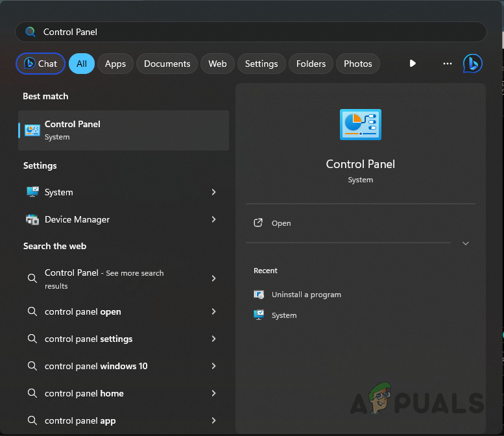Switch to the Photos filter tab
504x436 pixels.
[x=358, y=64]
